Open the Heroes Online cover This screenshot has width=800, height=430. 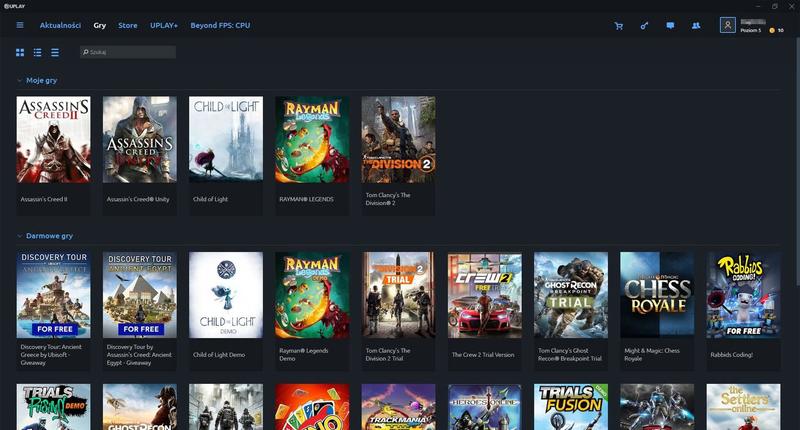coord(485,407)
